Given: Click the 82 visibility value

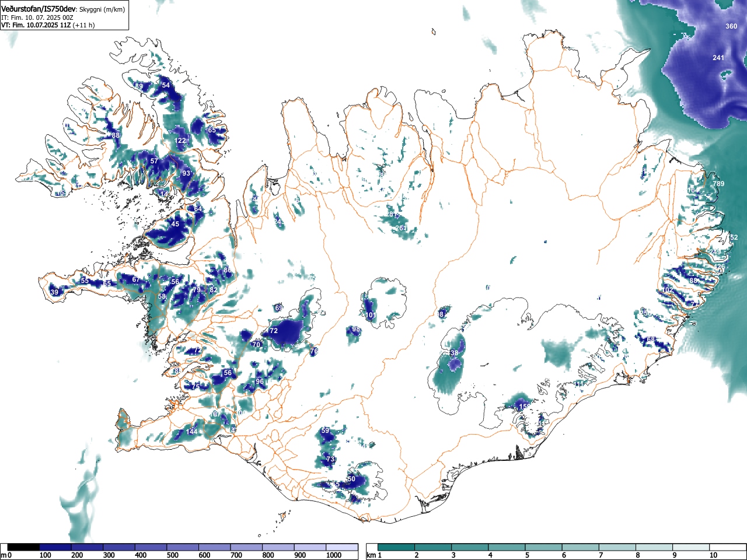Looking at the screenshot, I should tap(214, 290).
